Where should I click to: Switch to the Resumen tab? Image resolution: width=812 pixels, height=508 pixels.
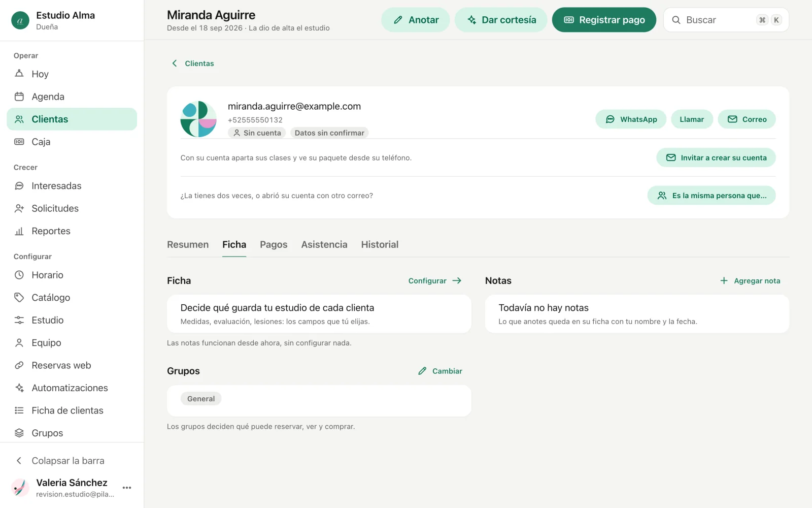188,244
